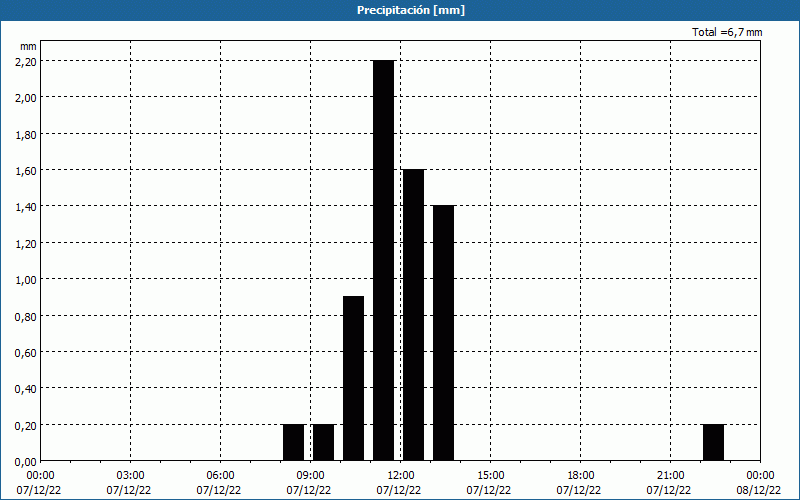The image size is (800, 500).
Task: Select the 0,00 y-axis value
Action: click(x=26, y=462)
